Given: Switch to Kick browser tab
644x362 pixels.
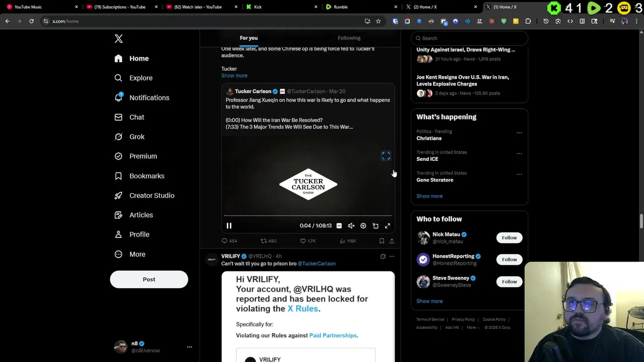Looking at the screenshot, I should pyautogui.click(x=282, y=7).
